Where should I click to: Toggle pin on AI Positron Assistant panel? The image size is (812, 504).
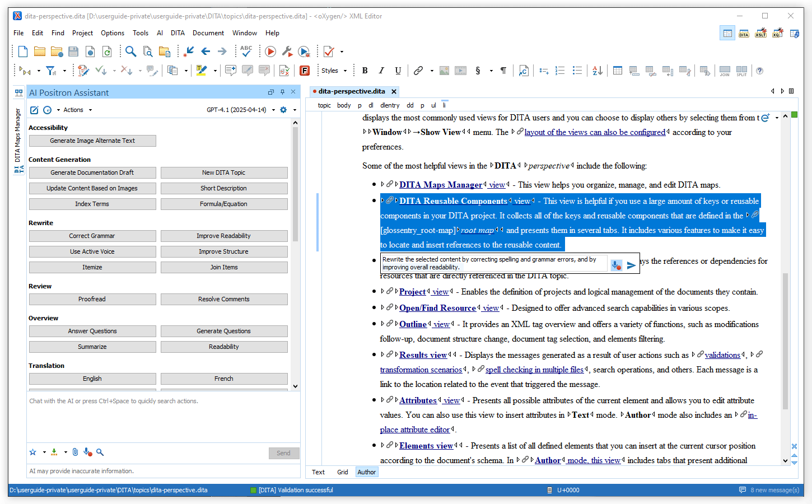[x=282, y=92]
